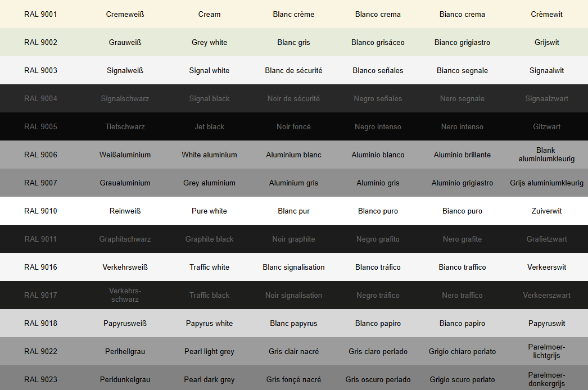Click the RAL 9017 code cell

(x=40, y=295)
